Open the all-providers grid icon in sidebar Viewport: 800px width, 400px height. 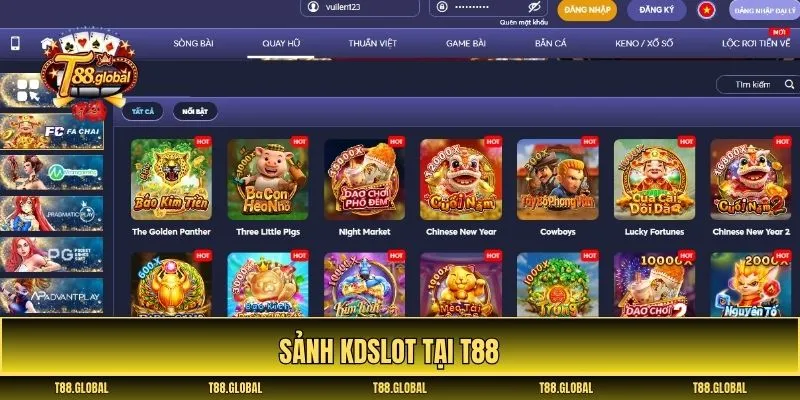click(x=28, y=90)
